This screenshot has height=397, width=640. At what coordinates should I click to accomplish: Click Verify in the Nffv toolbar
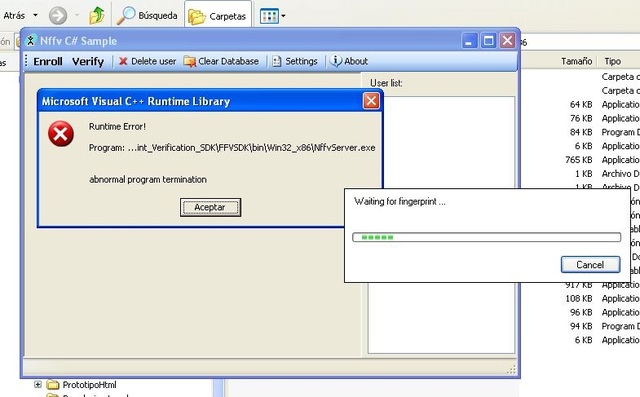pos(88,61)
